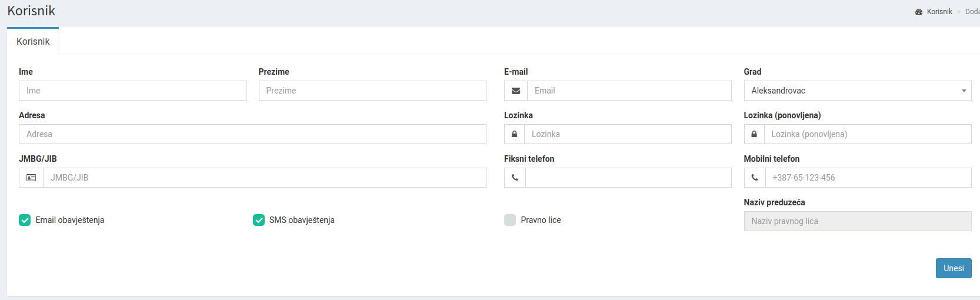Uncheck the Email obavještenja checkbox

[x=25, y=220]
